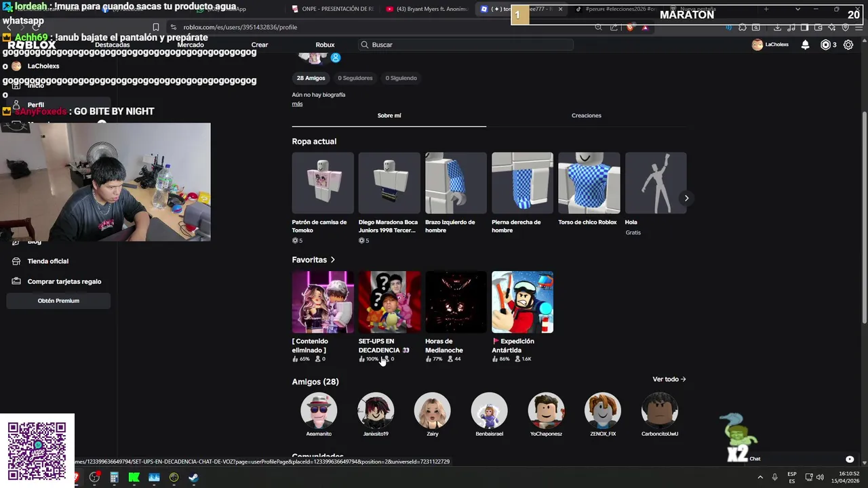The width and height of the screenshot is (868, 488).
Task: Click the search magnifier icon in Buscar field
Action: [x=365, y=45]
